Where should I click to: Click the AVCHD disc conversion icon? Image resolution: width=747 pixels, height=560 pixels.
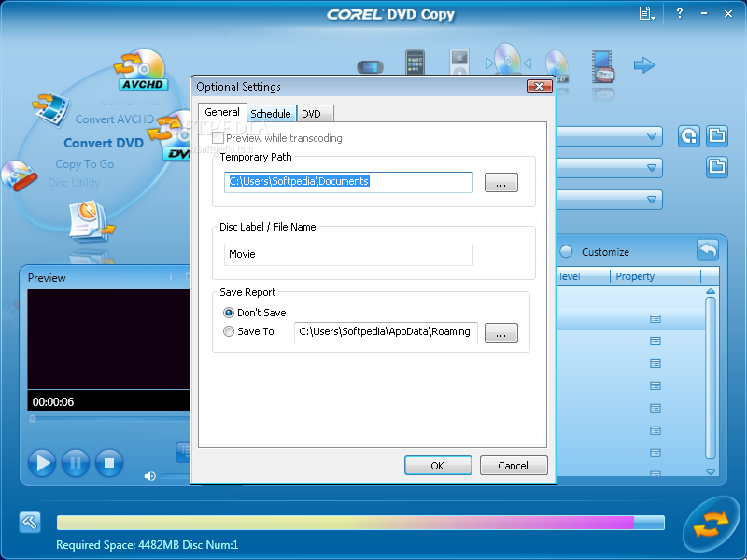click(141, 69)
